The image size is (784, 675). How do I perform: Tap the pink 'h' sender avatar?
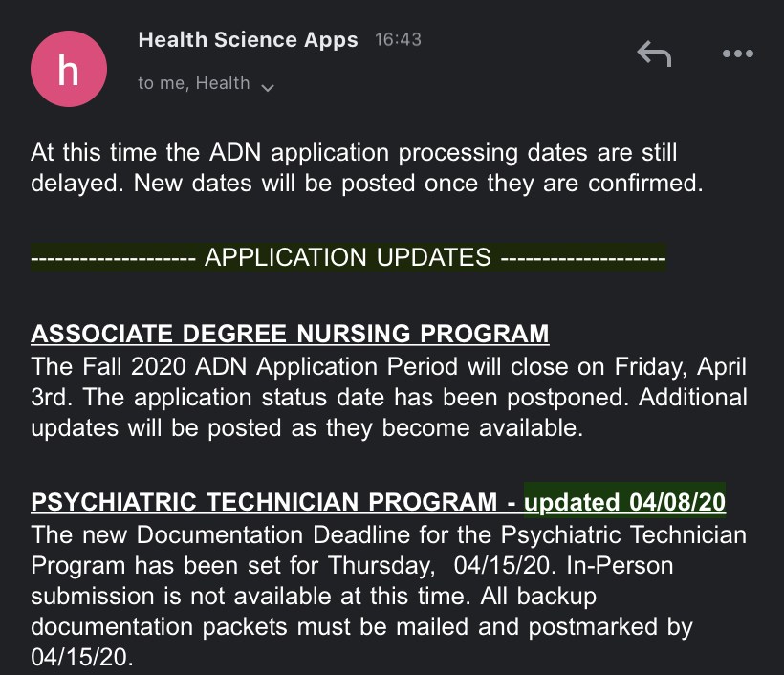[69, 69]
